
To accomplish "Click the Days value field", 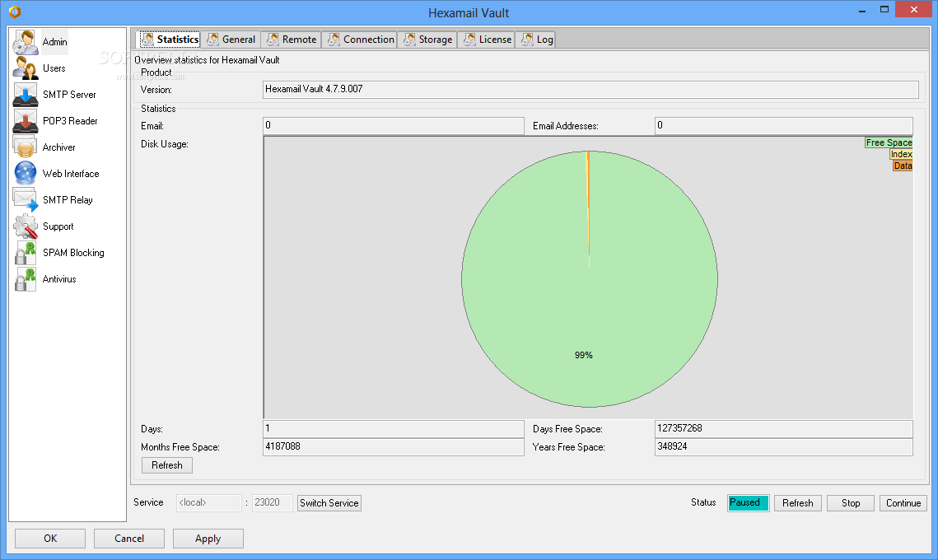I will 394,429.
